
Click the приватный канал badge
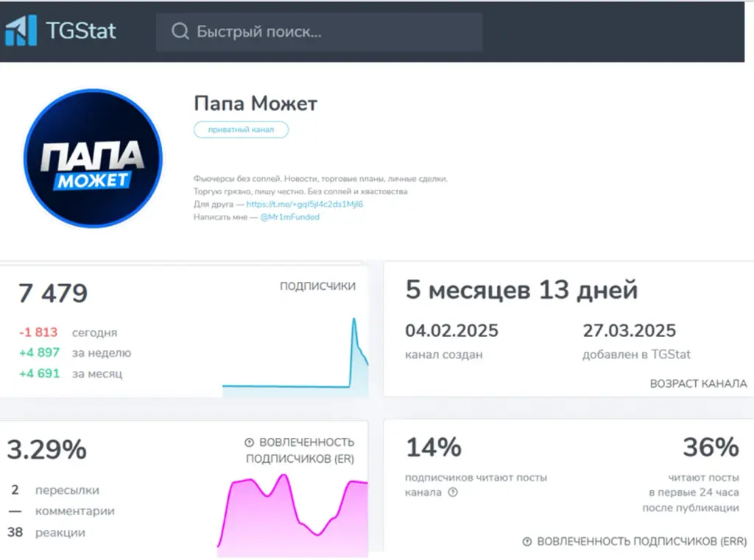pos(241,130)
